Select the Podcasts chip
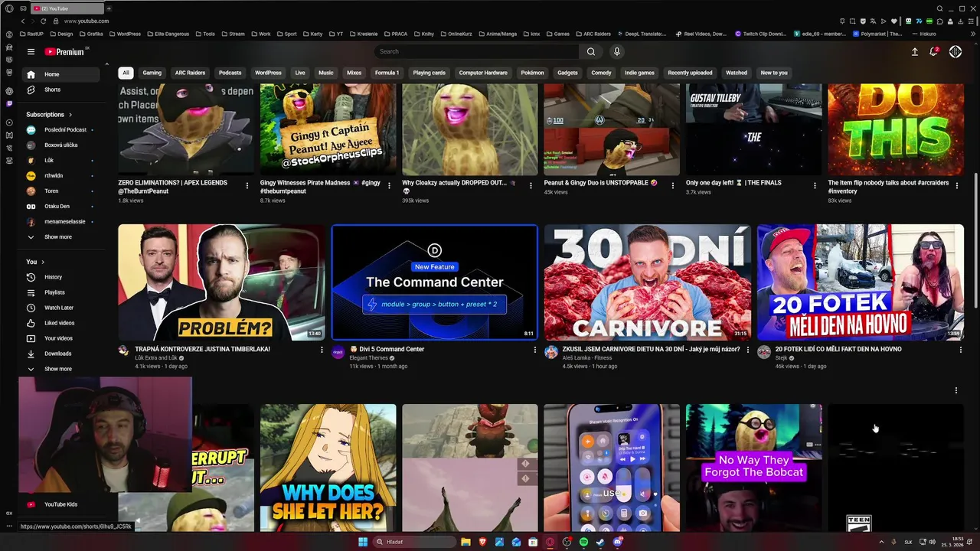 pyautogui.click(x=230, y=73)
